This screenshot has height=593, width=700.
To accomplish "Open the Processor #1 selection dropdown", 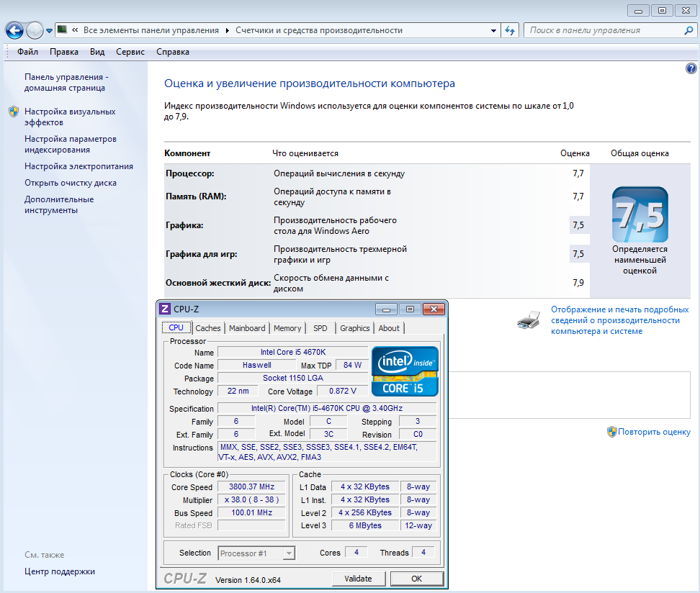I will click(x=256, y=553).
